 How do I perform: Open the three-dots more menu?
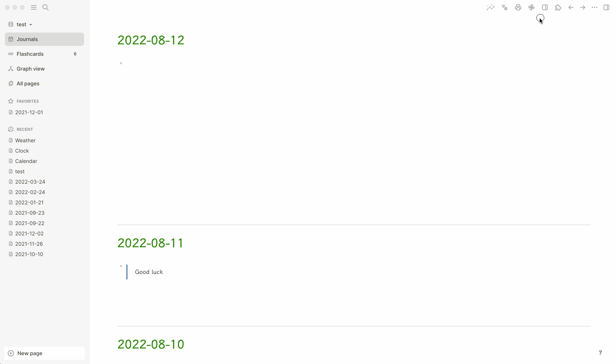click(595, 7)
